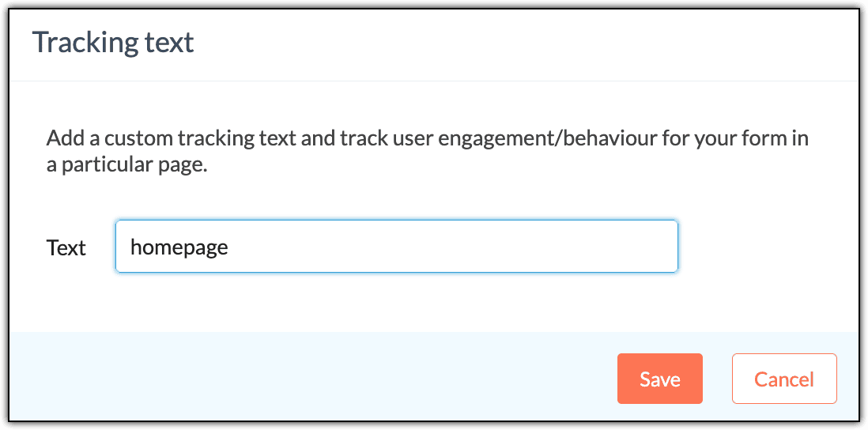Place cursor in the tracking text box
868x430 pixels.
pos(396,247)
